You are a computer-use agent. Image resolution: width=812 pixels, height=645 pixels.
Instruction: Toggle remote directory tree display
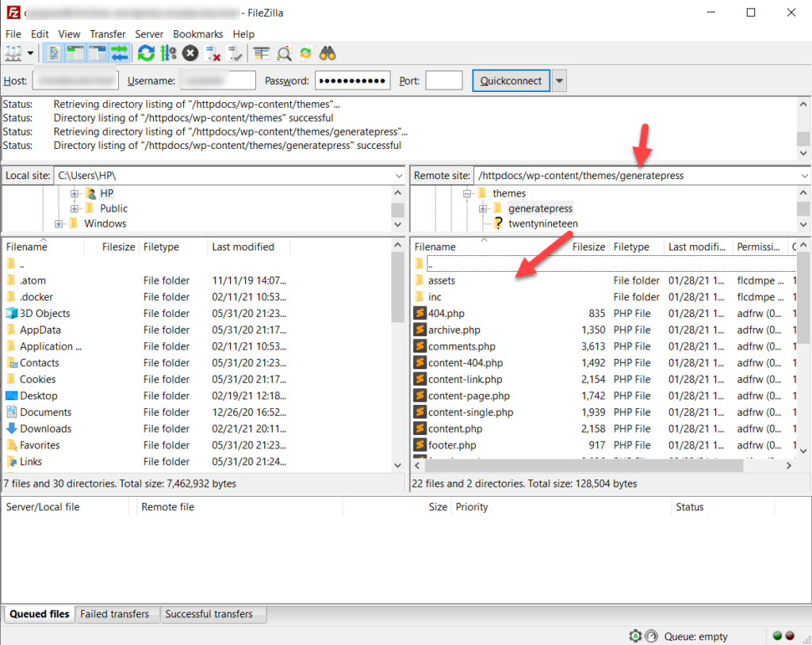click(98, 53)
